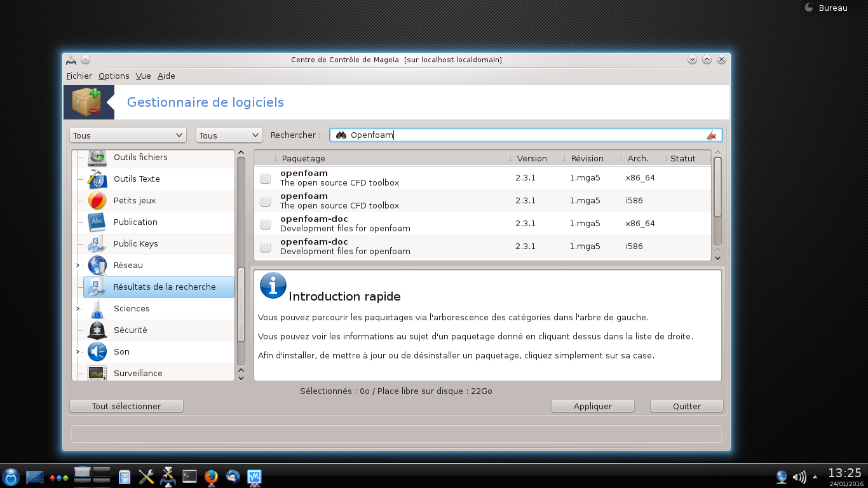Check the openfoam x86_64 package checkbox
Screen dimensions: 868x488
click(x=265, y=179)
